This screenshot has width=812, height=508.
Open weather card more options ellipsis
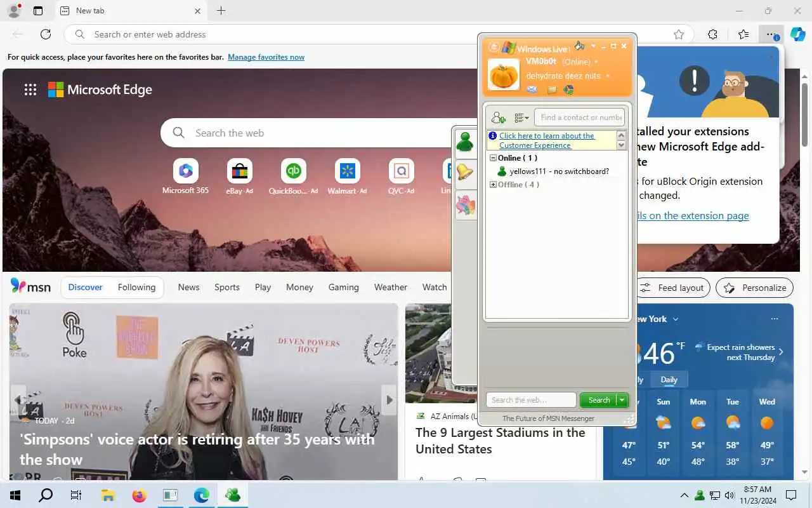(774, 319)
